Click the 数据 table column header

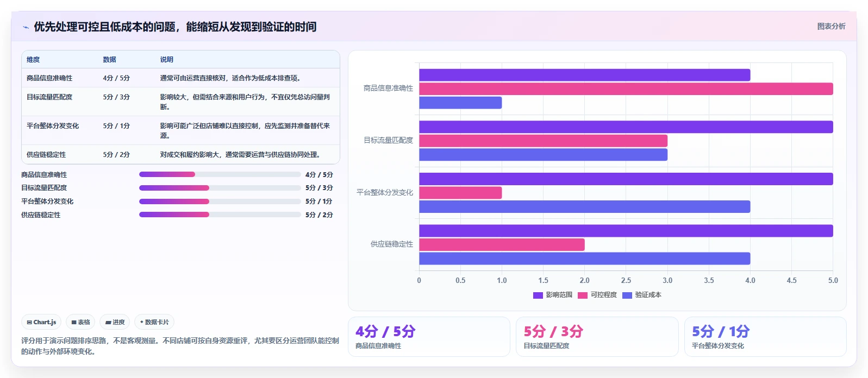[x=110, y=60]
